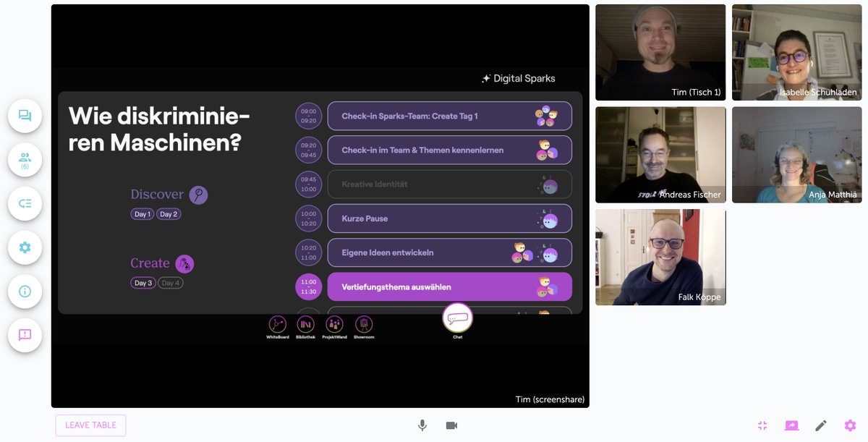
Task: Select Tim (Tisch 1) video tile
Action: [660, 52]
